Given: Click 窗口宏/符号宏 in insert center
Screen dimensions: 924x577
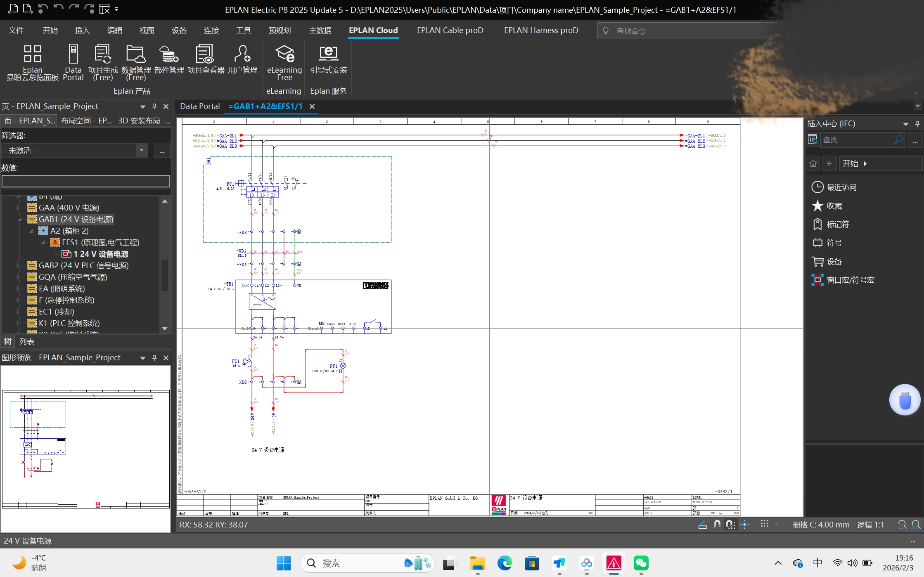Looking at the screenshot, I should click(x=850, y=280).
